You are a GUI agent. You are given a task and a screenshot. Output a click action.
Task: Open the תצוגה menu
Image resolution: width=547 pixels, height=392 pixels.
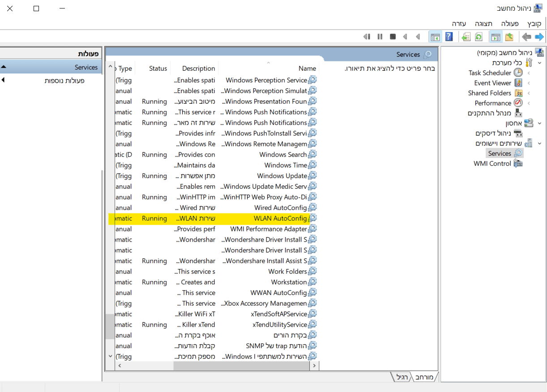point(483,24)
